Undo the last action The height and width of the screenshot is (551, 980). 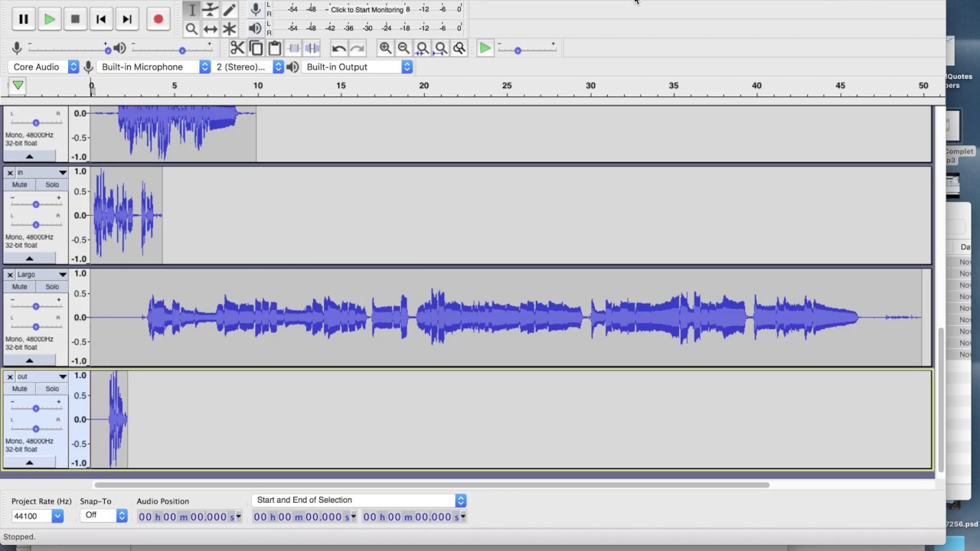[339, 48]
